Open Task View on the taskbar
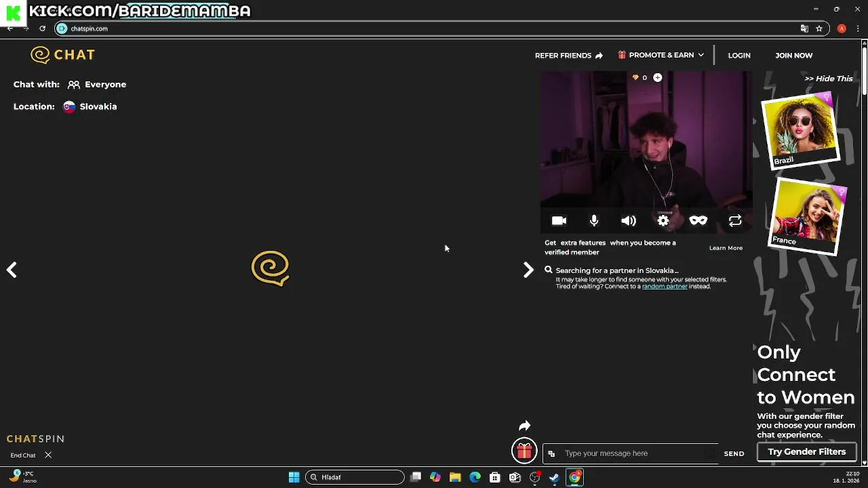This screenshot has width=868, height=488. 416,477
